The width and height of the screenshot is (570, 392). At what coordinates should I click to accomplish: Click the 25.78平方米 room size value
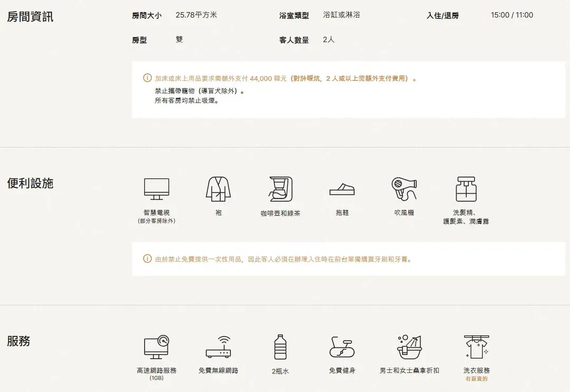coord(196,15)
